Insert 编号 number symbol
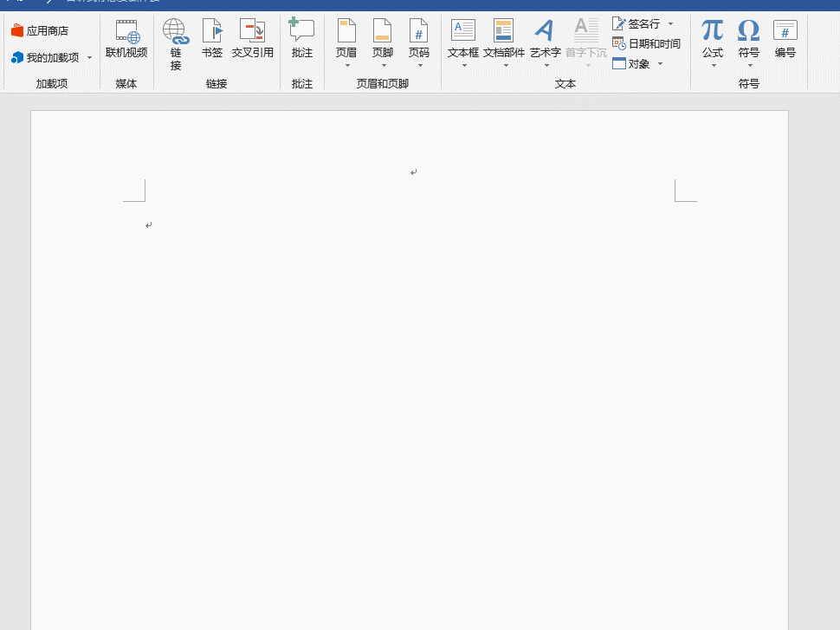This screenshot has height=630, width=840. [x=785, y=39]
